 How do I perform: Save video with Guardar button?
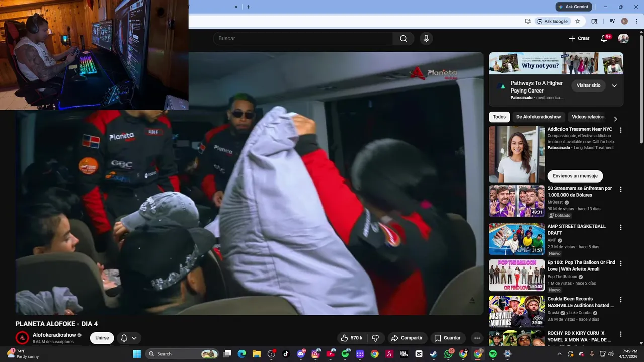coord(447,338)
